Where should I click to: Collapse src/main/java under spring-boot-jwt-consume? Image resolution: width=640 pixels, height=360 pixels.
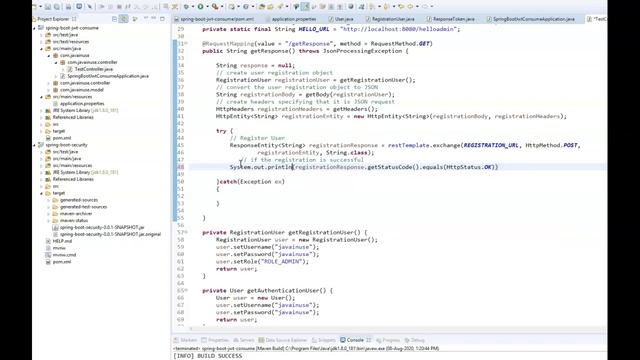point(42,49)
